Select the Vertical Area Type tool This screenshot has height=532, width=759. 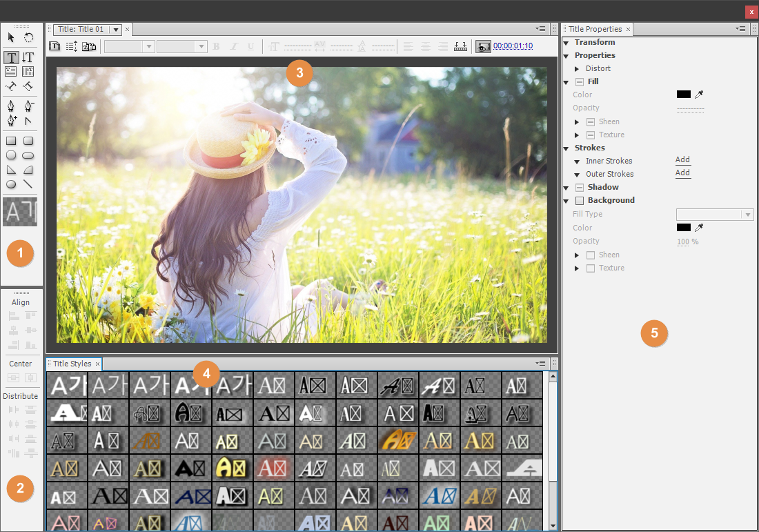point(28,72)
